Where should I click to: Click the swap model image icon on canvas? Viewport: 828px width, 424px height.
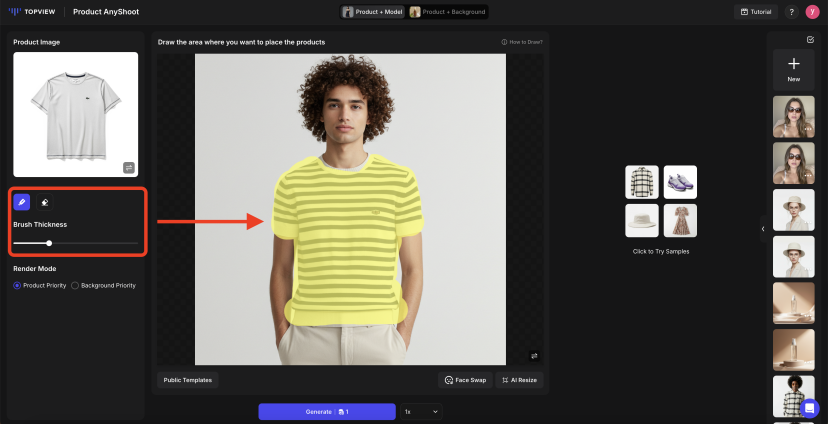[x=534, y=355]
